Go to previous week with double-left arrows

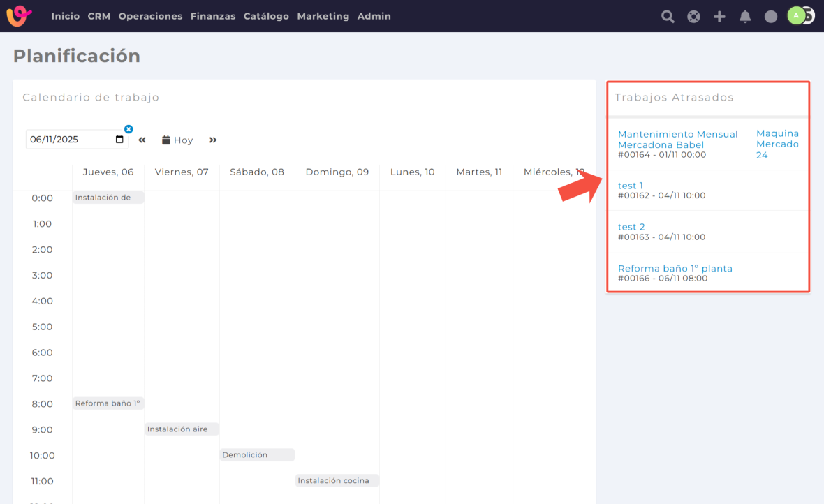tap(142, 140)
